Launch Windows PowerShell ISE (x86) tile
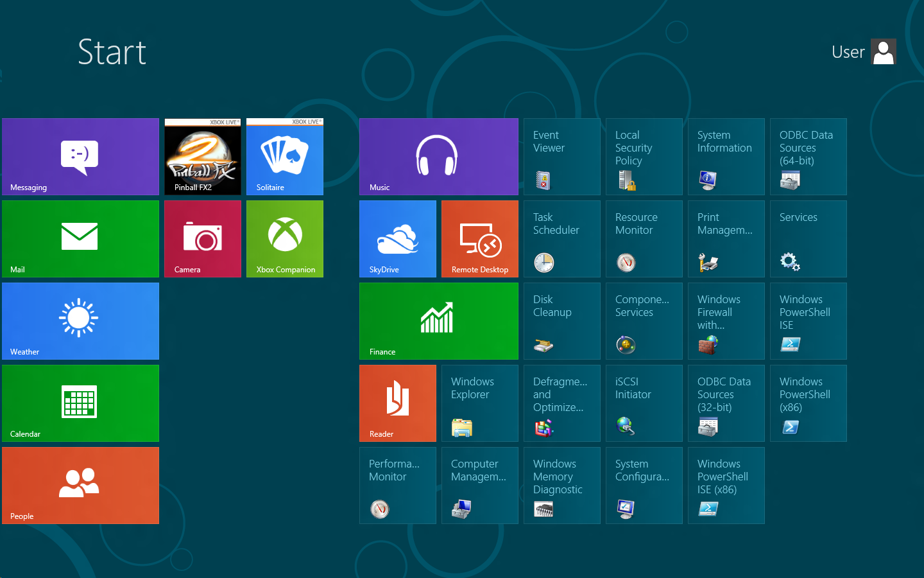Viewport: 924px width, 578px height. tap(726, 486)
